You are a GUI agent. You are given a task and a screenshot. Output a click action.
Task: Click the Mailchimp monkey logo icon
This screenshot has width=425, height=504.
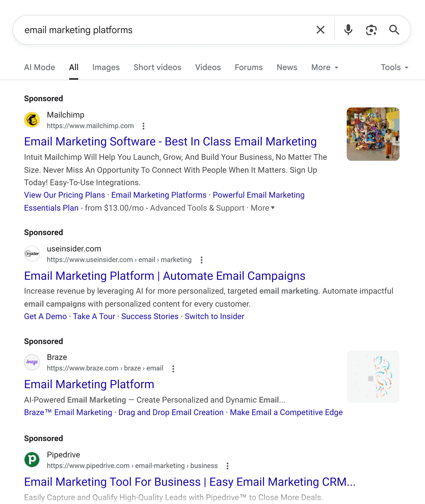(x=32, y=120)
